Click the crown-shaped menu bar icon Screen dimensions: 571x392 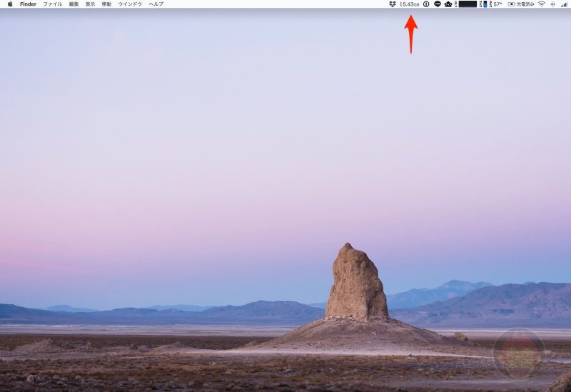coord(448,4)
